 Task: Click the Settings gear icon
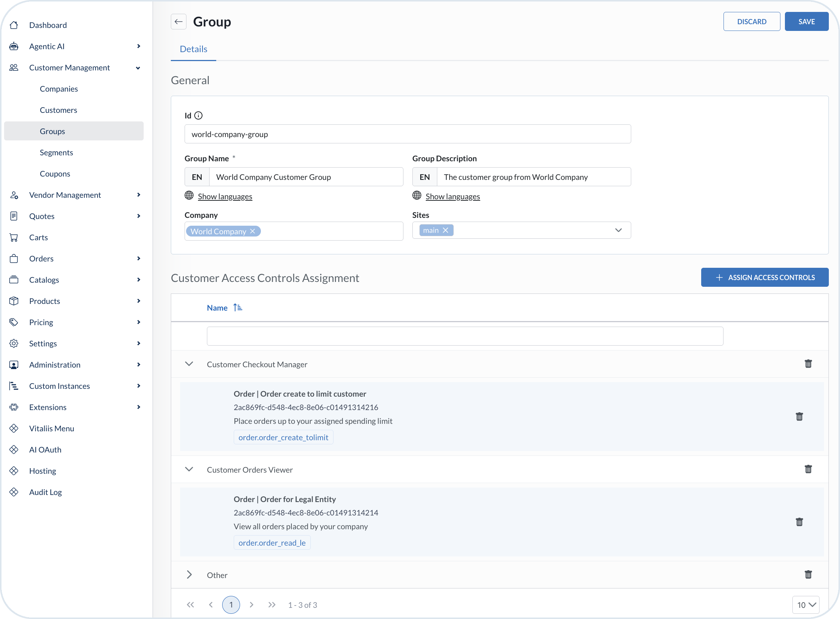click(x=14, y=344)
